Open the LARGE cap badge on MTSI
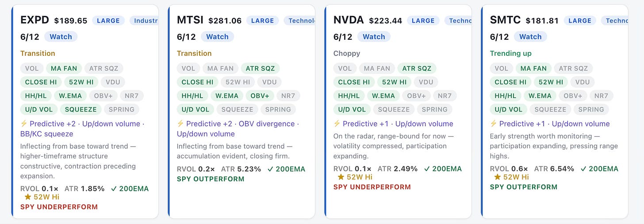The width and height of the screenshot is (644, 224). [x=263, y=20]
